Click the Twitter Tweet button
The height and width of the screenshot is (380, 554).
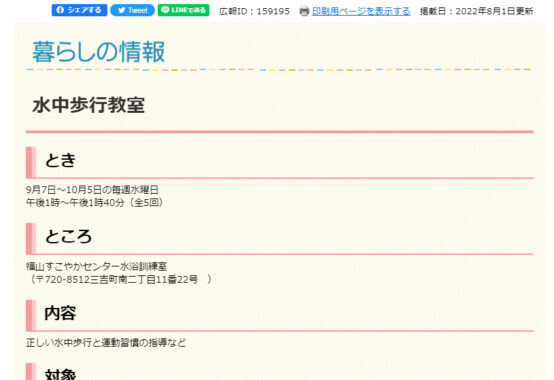click(x=132, y=10)
